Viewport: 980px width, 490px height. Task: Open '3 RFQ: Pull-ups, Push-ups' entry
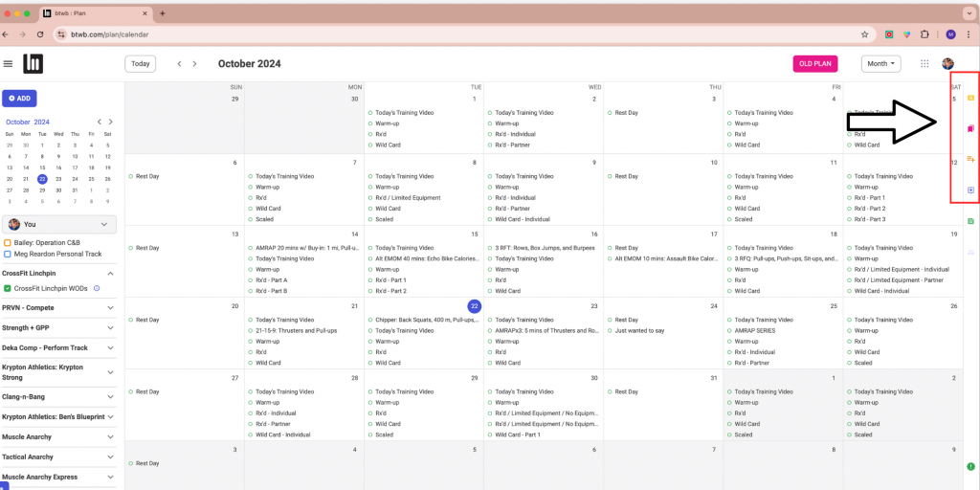[x=787, y=258]
